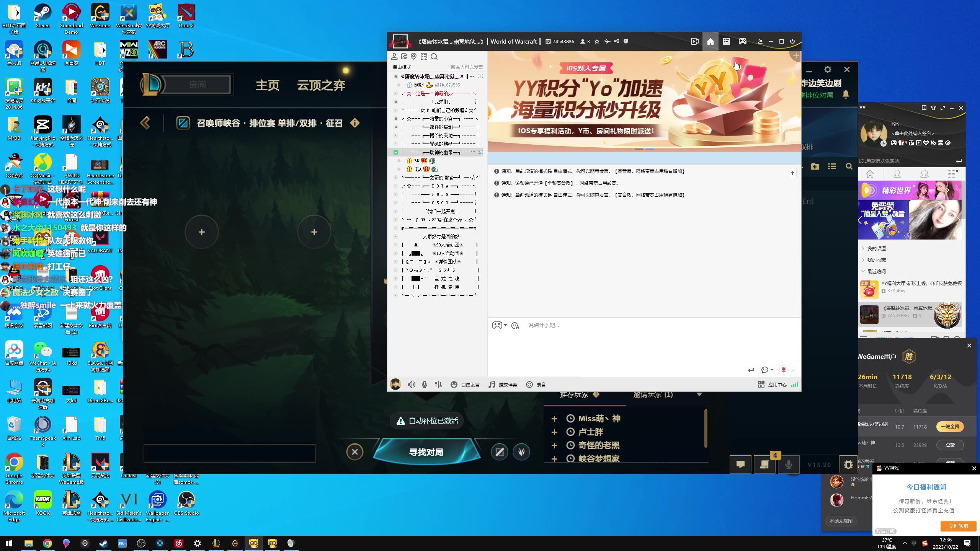Click the enter-send icon in chat box
Screen dimensions: 980x551
coord(751,370)
